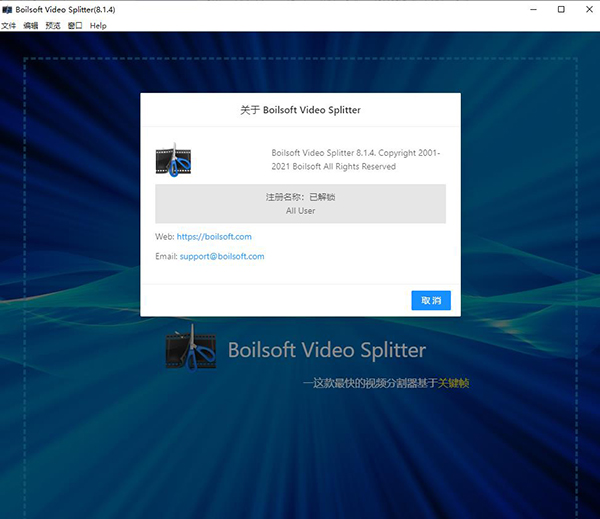Maximize the Boilsoft Video Splitter window
Image resolution: width=600 pixels, height=519 pixels.
coord(561,10)
